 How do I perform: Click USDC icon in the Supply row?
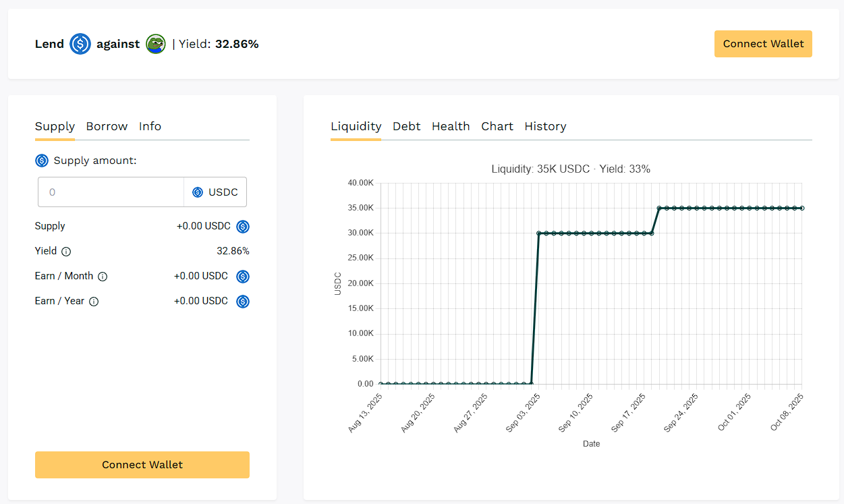click(243, 227)
